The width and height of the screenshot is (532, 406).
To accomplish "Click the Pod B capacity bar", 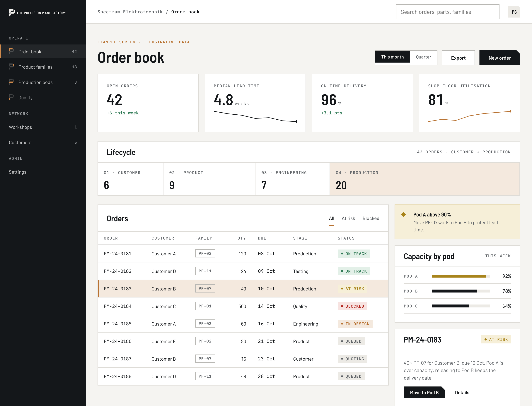I will tap(461, 291).
